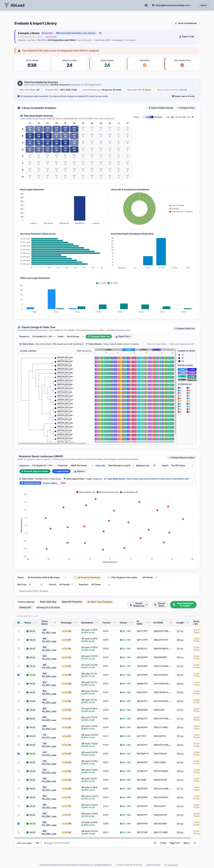Check the row checkbox for Hit_B01_Lead

18,684
